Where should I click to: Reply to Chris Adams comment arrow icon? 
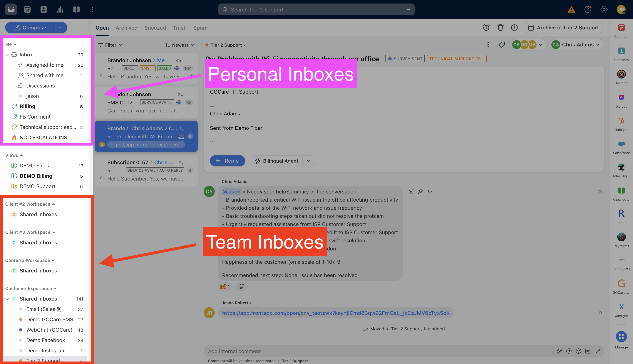click(x=430, y=191)
